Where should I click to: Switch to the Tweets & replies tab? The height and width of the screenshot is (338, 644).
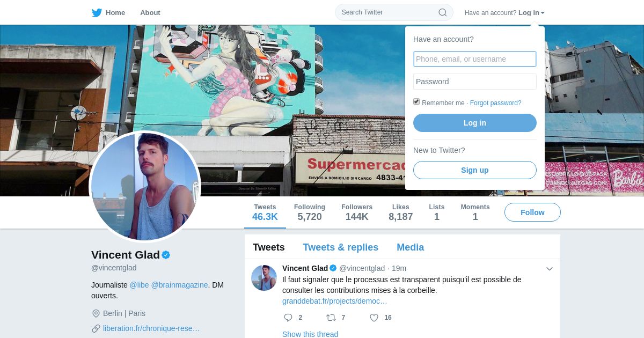[x=340, y=247]
